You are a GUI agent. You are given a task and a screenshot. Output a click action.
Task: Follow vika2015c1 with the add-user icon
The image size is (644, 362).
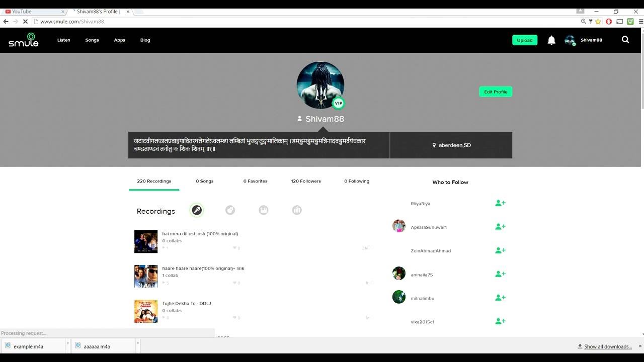point(500,321)
